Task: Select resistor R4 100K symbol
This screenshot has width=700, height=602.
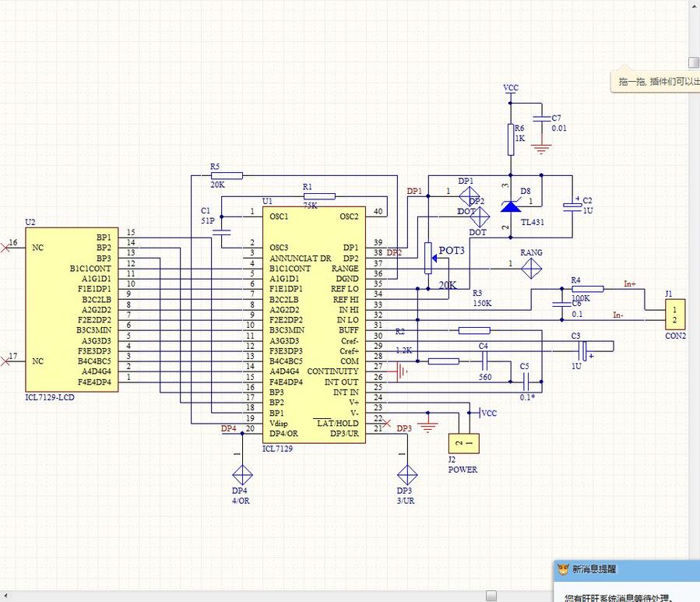Action: pos(588,289)
